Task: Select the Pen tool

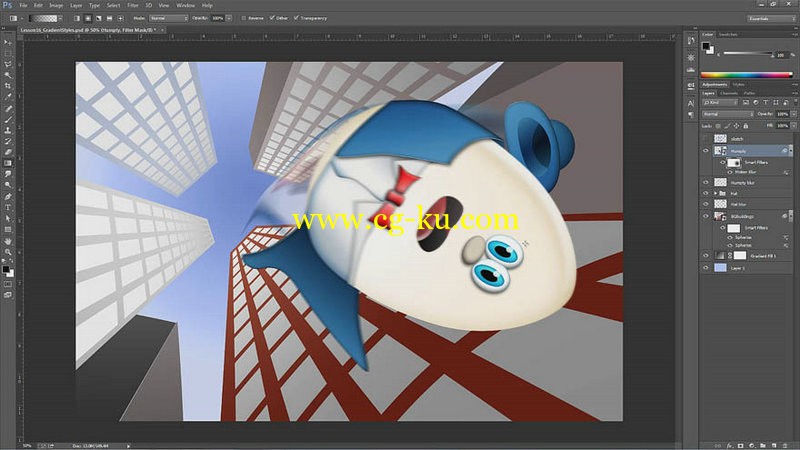Action: tap(8, 196)
